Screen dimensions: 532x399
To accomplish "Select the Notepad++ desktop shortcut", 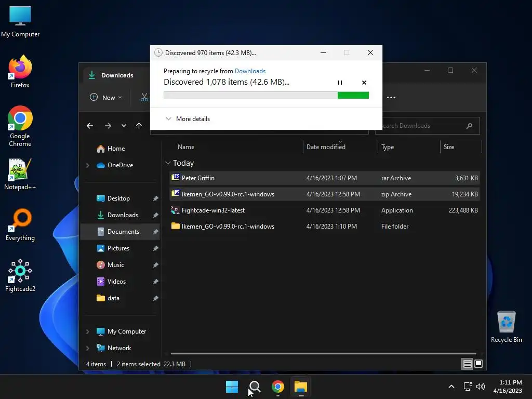I will pos(20,174).
